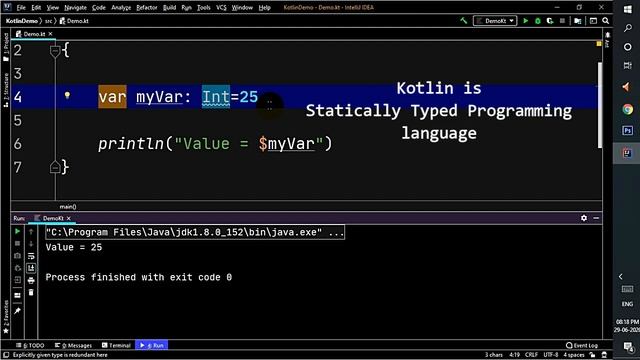Click the Print icon in Run console
This screenshot has width=640, height=360.
coord(31,280)
